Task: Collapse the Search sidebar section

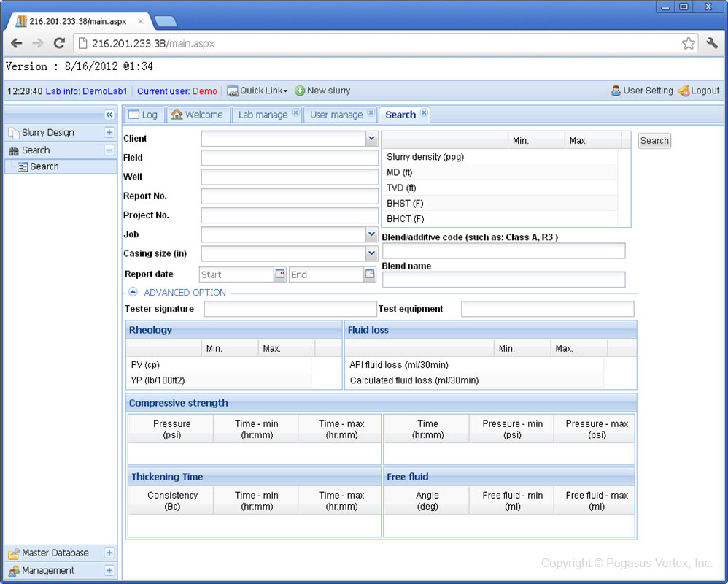Action: coord(109,150)
